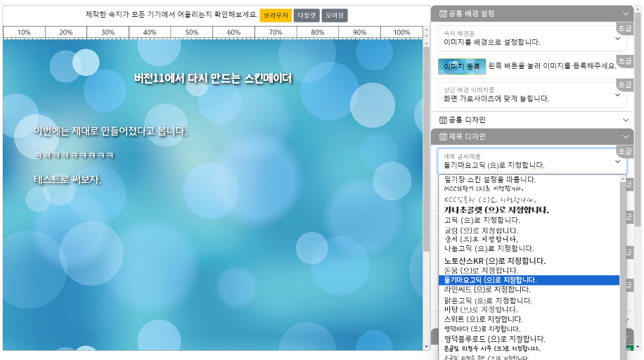This screenshot has width=644, height=360.
Task: Expand the 공통 디자인 section chevron
Action: point(626,120)
